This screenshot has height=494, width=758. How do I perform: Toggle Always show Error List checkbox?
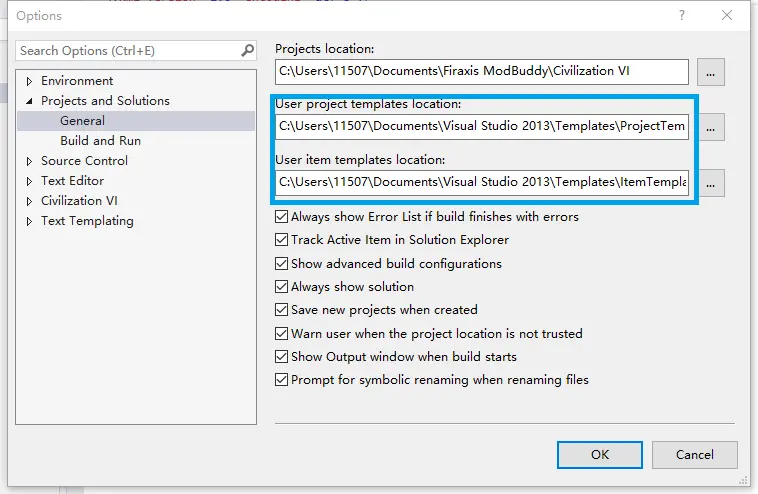click(x=281, y=217)
